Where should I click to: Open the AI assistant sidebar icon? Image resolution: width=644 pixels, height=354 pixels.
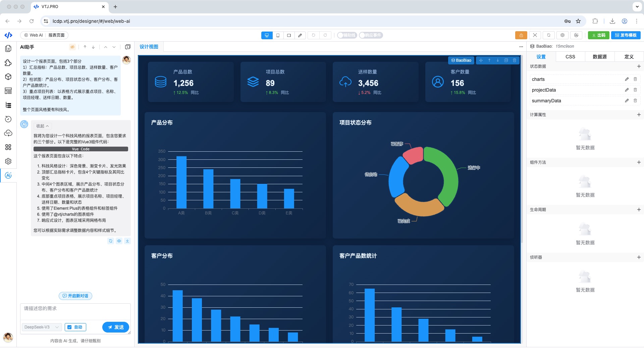(x=8, y=175)
